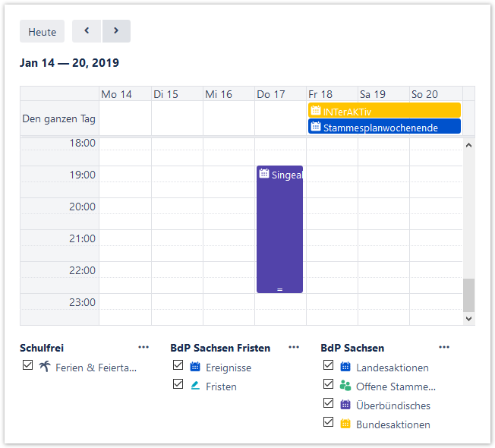Click the blue Ereignisse calendar icon

point(195,367)
